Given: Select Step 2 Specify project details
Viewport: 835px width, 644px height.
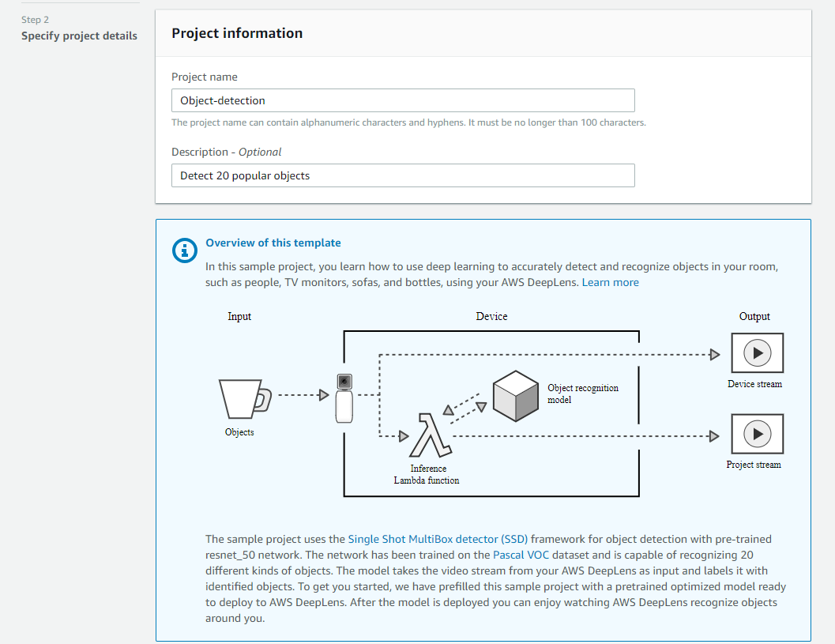Looking at the screenshot, I should 79,36.
